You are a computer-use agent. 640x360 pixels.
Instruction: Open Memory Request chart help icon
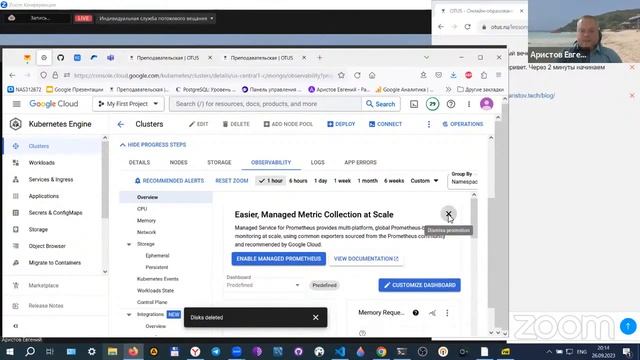click(416, 313)
